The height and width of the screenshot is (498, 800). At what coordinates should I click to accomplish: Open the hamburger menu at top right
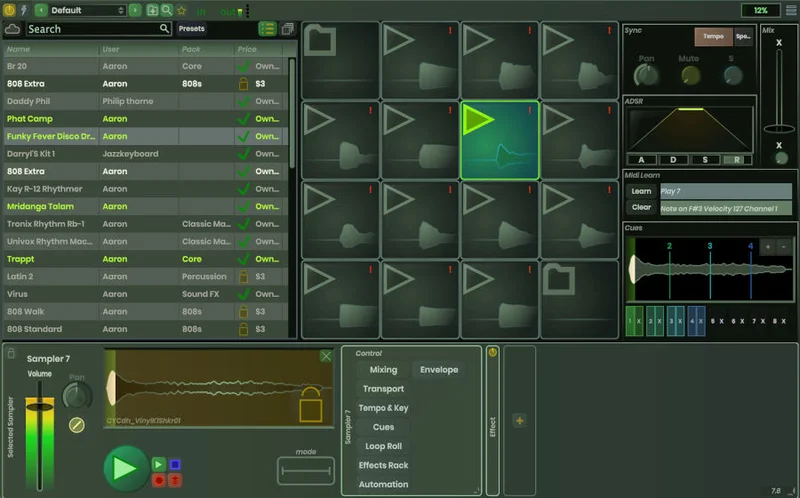[x=791, y=10]
